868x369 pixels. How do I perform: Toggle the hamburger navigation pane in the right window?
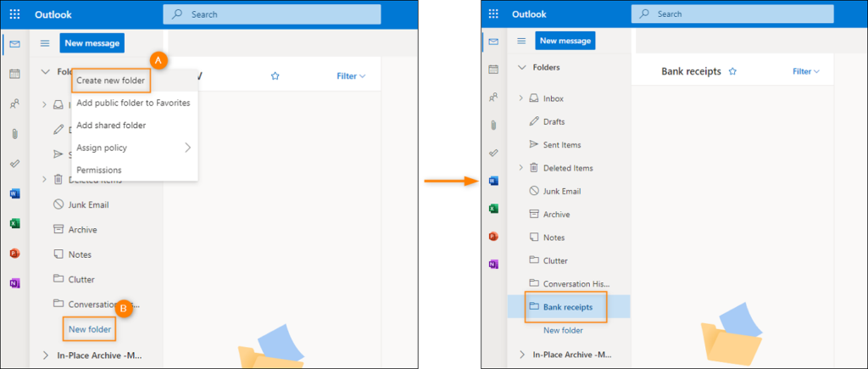click(x=521, y=41)
